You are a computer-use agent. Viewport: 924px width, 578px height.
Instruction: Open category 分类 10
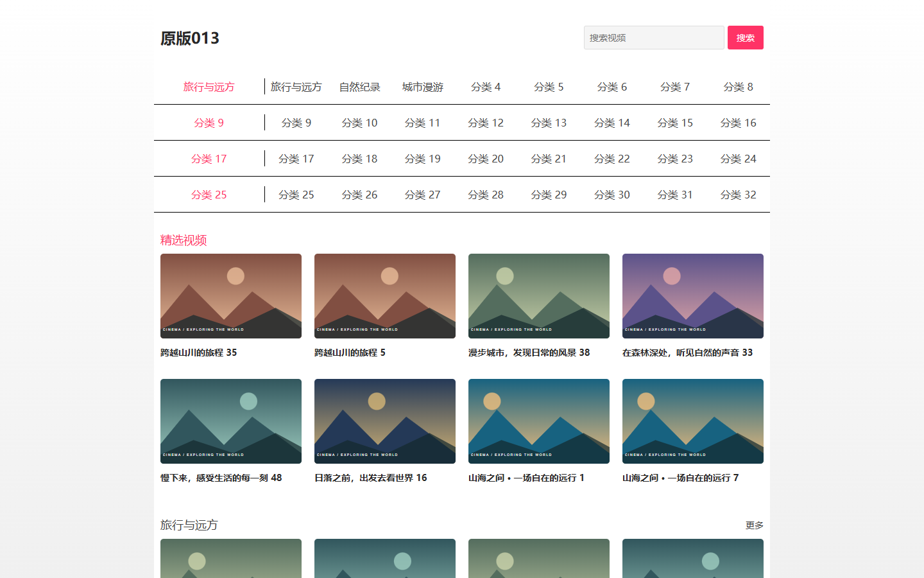[x=359, y=123]
